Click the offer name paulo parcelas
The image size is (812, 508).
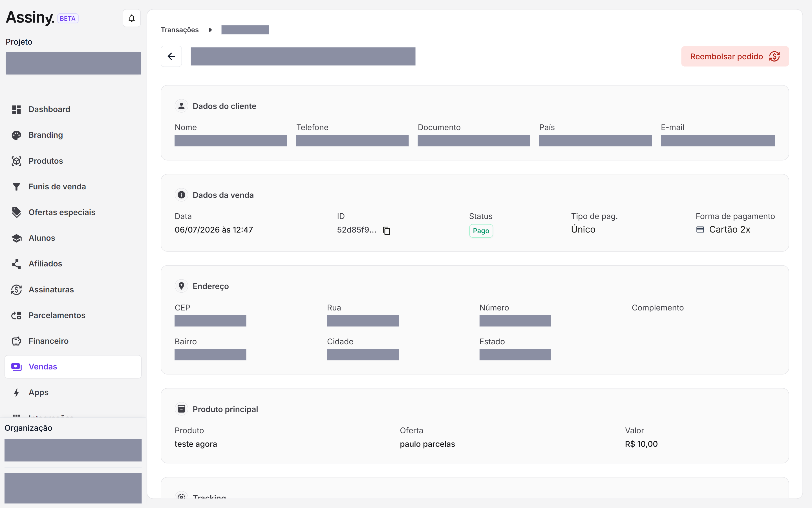427,444
